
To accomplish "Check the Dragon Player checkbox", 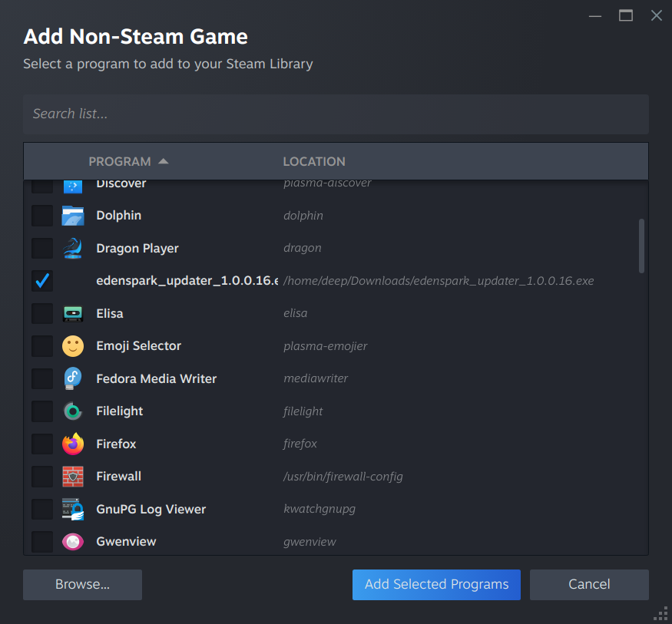I will (x=42, y=249).
